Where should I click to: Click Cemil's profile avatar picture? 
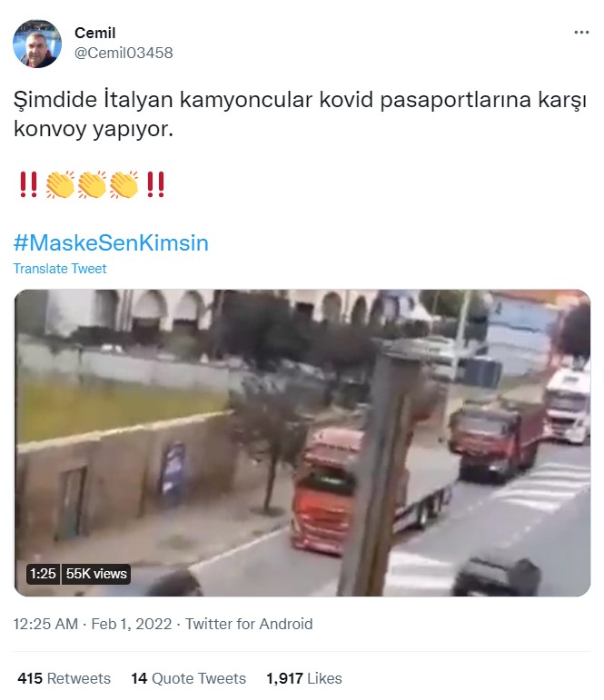(37, 44)
